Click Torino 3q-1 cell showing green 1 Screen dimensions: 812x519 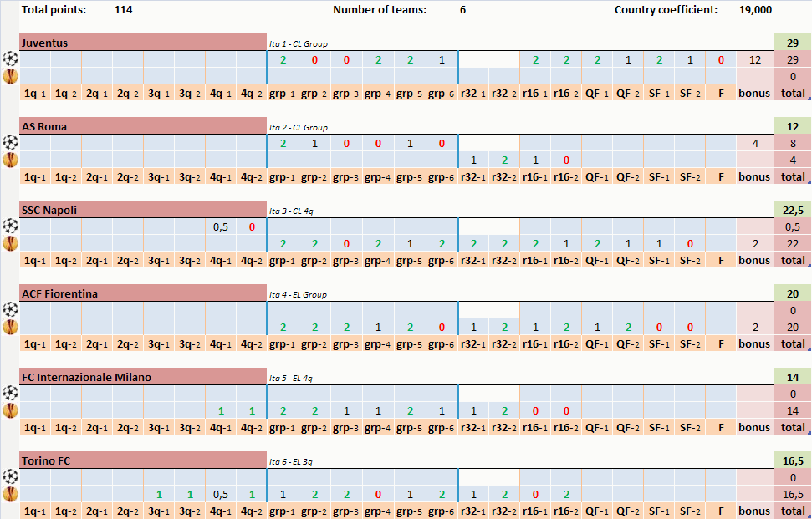click(x=159, y=494)
